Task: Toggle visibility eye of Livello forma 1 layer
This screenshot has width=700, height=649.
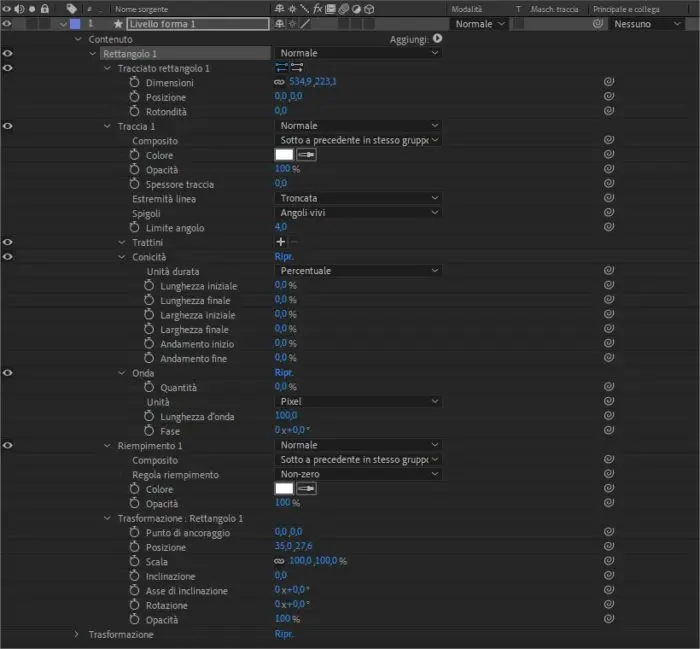Action: [x=7, y=24]
